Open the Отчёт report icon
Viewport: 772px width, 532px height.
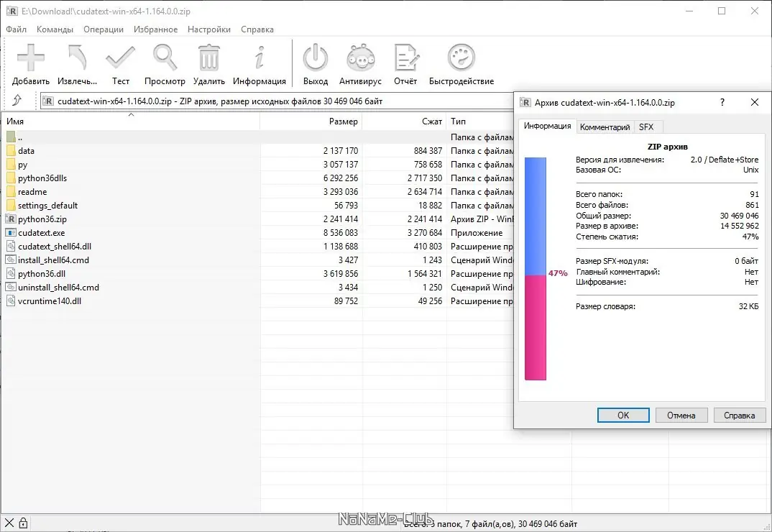click(x=405, y=58)
